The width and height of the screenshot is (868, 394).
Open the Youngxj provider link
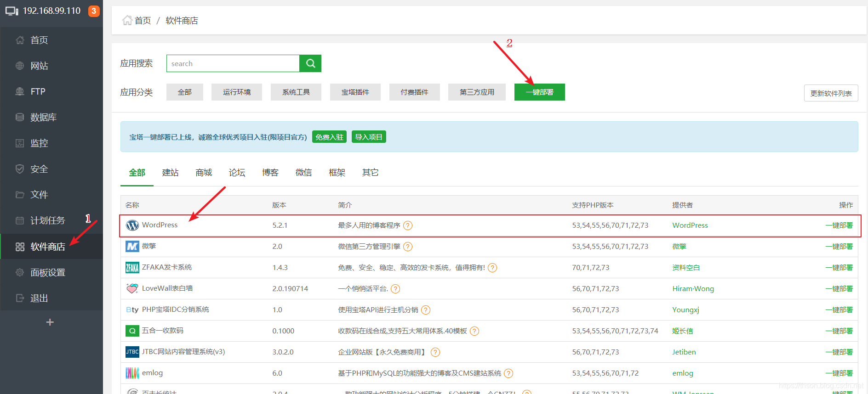tap(686, 310)
